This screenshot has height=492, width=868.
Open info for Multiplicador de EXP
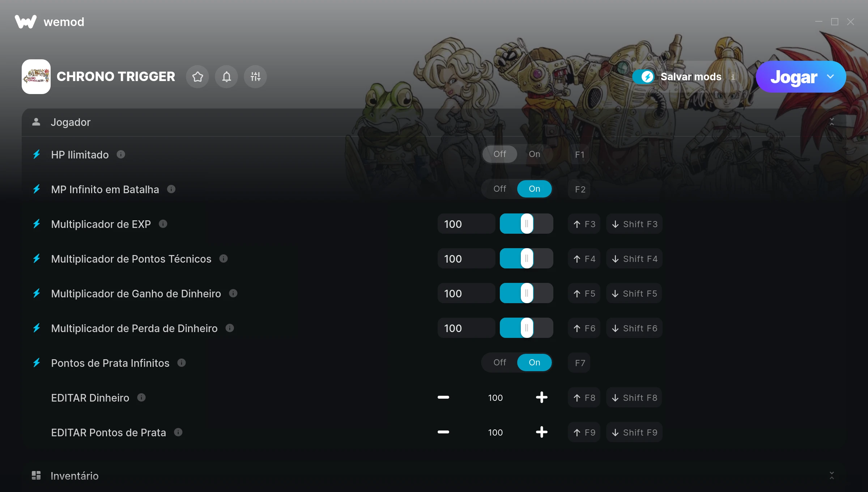point(163,224)
